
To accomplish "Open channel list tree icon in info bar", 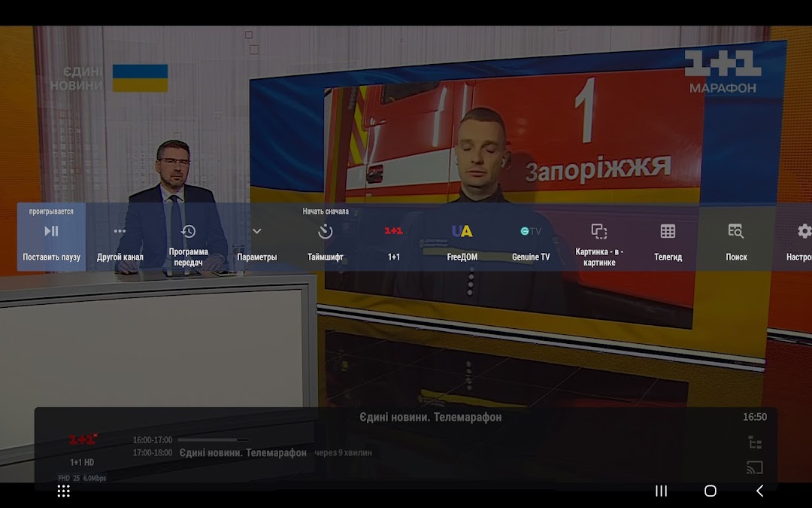I will (x=754, y=443).
